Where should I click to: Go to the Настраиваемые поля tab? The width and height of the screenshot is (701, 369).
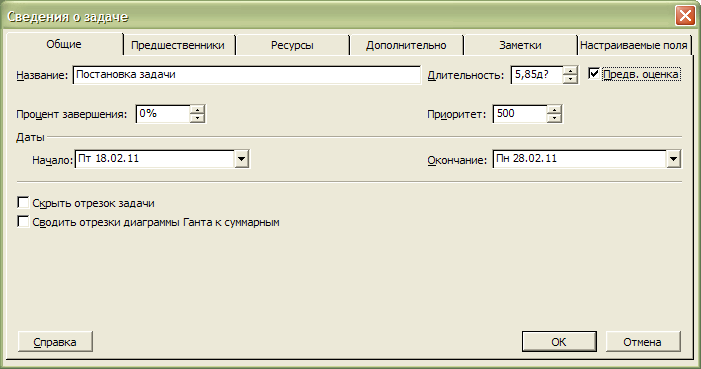(x=634, y=45)
